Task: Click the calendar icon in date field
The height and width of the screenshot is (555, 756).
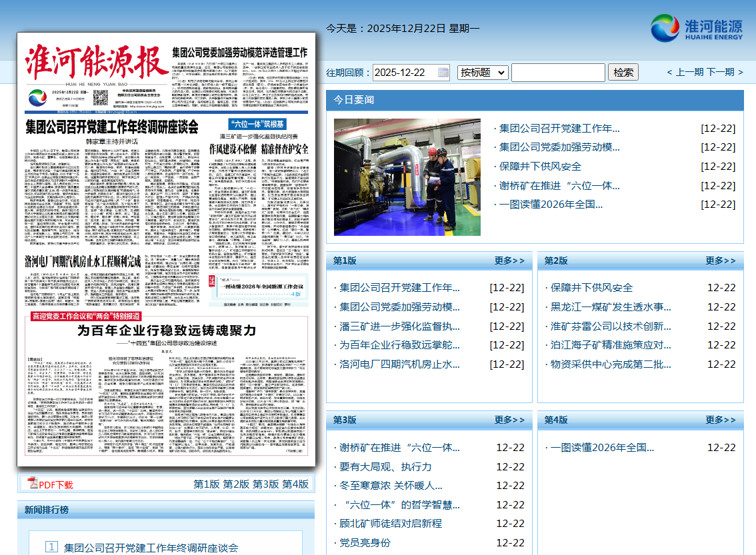Action: (443, 73)
